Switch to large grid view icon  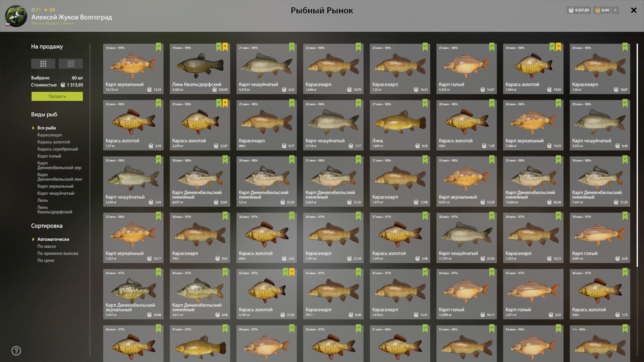click(x=43, y=64)
